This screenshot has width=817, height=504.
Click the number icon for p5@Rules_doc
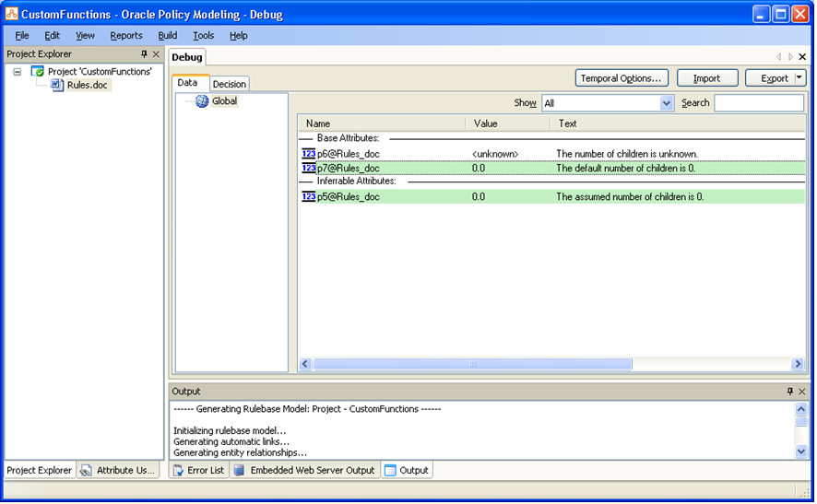click(x=309, y=196)
